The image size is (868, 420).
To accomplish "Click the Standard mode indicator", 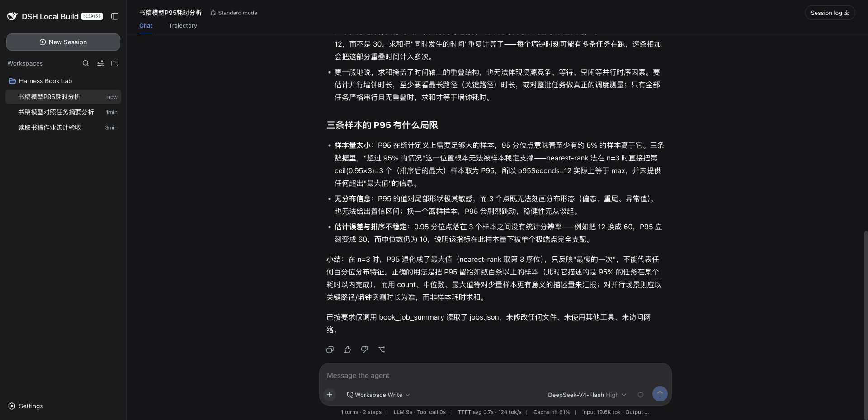I will [234, 13].
